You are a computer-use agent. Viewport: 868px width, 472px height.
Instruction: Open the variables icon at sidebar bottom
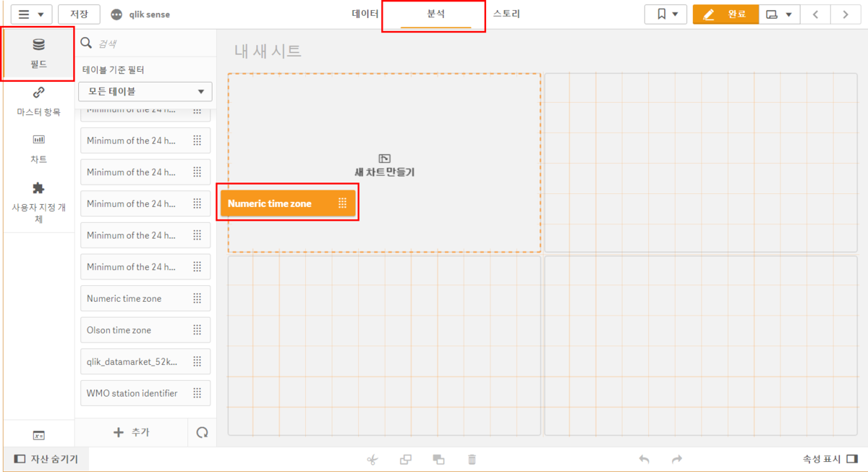38,435
